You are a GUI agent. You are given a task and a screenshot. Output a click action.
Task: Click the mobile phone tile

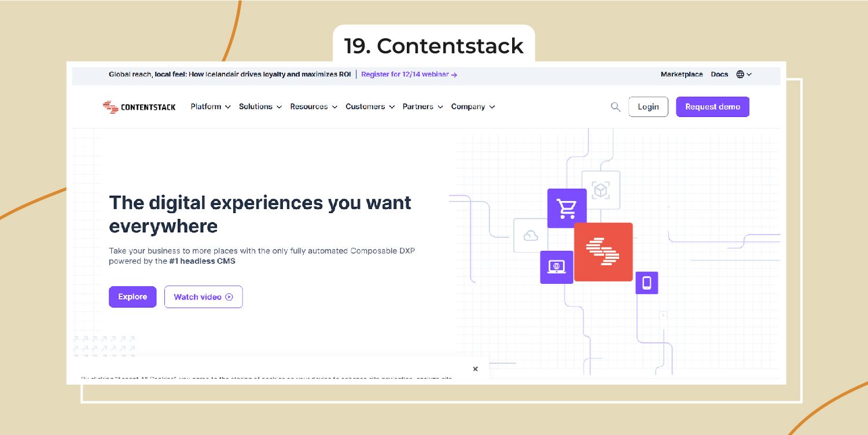tap(647, 283)
